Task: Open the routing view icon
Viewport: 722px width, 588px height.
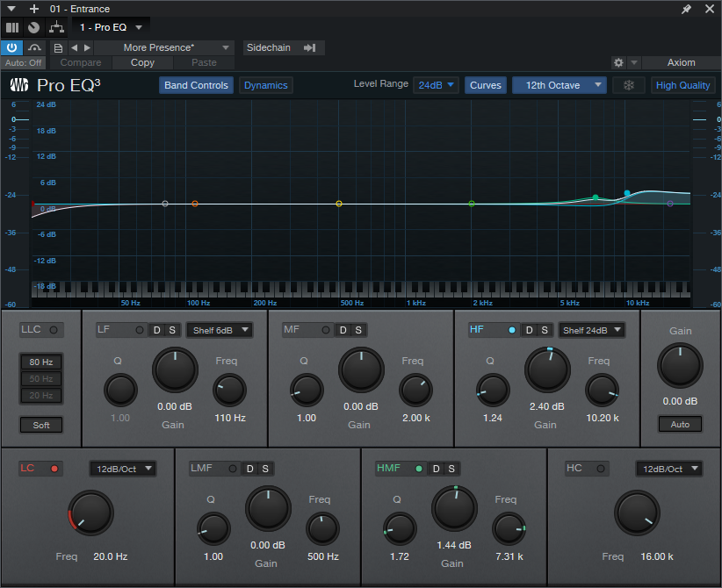Action: (56, 27)
